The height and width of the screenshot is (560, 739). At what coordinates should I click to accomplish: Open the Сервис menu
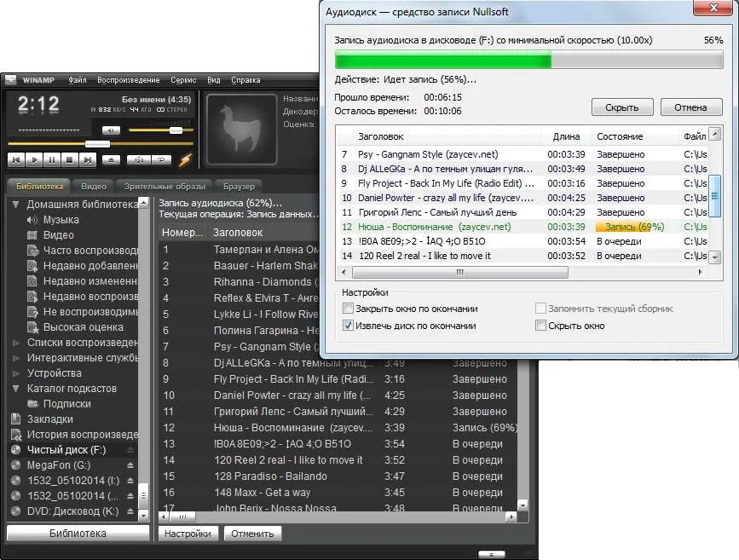(183, 79)
